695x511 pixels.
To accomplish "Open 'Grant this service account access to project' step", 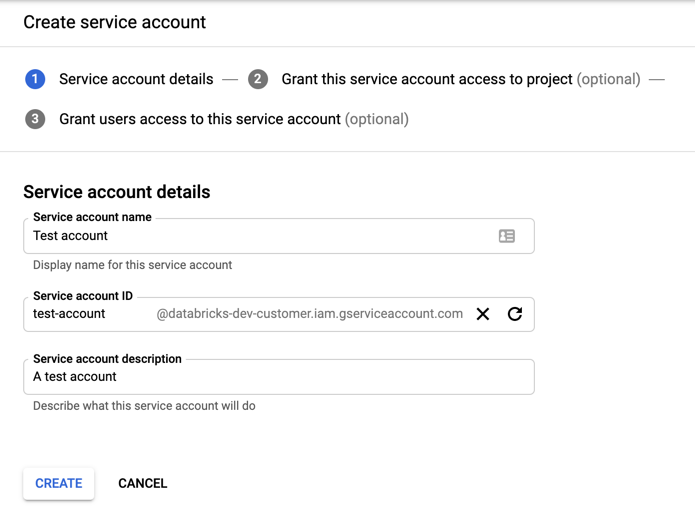I will 427,79.
